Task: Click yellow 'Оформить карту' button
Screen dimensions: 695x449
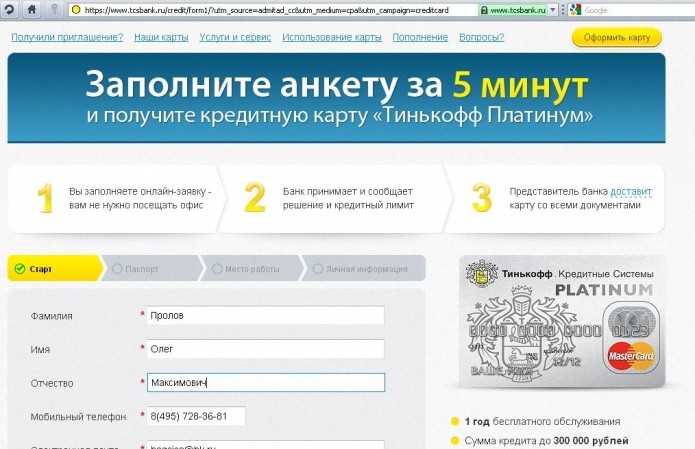Action: (x=617, y=38)
